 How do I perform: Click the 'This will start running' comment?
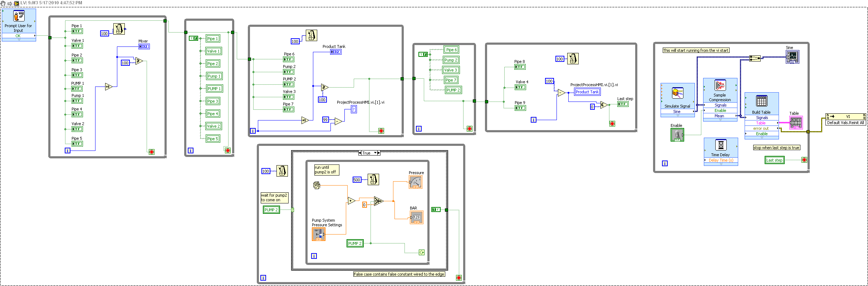click(696, 50)
